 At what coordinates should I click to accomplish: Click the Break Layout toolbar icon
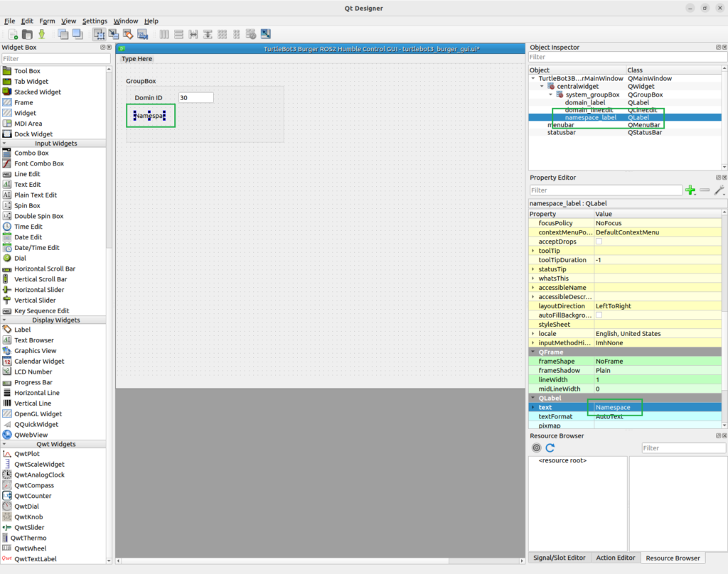coord(251,34)
